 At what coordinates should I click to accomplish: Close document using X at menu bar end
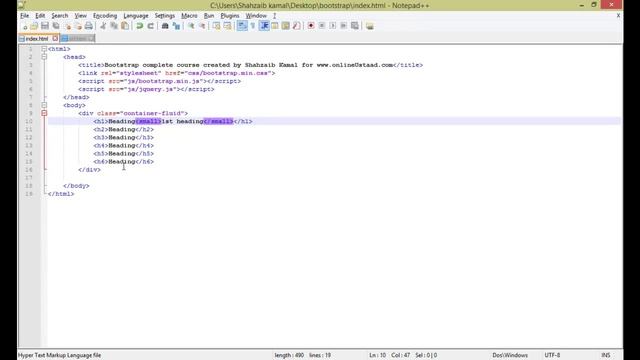tap(618, 16)
